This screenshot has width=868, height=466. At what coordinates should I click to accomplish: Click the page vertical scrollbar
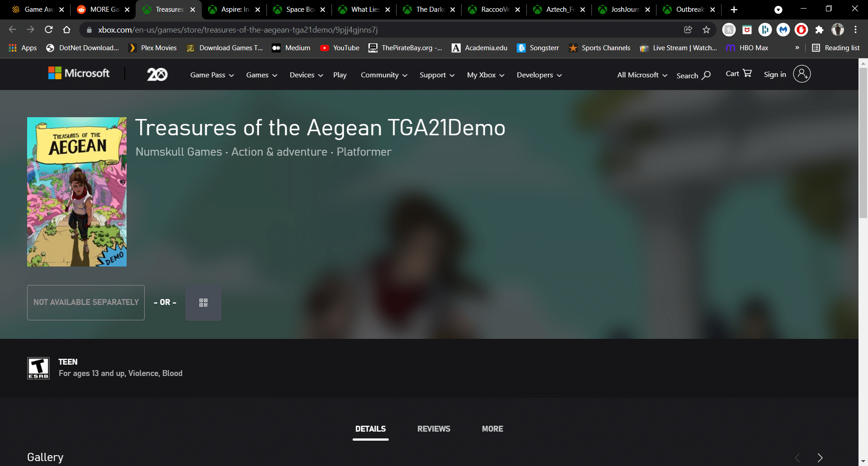pos(863,143)
